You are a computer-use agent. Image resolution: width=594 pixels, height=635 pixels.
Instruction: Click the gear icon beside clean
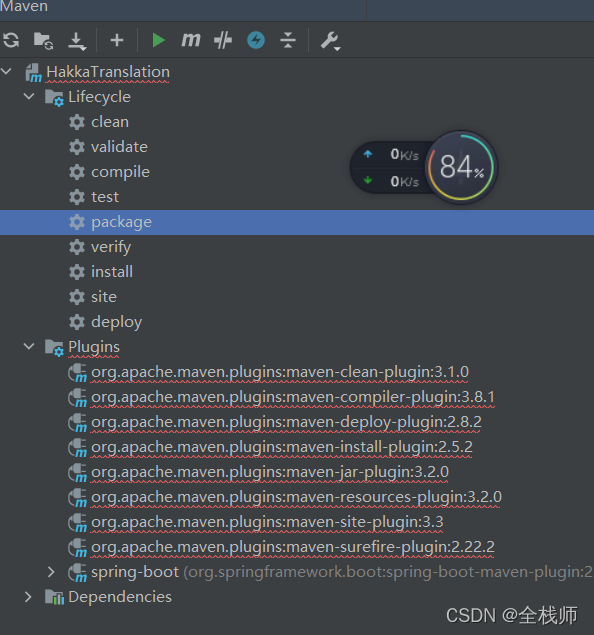tap(77, 122)
